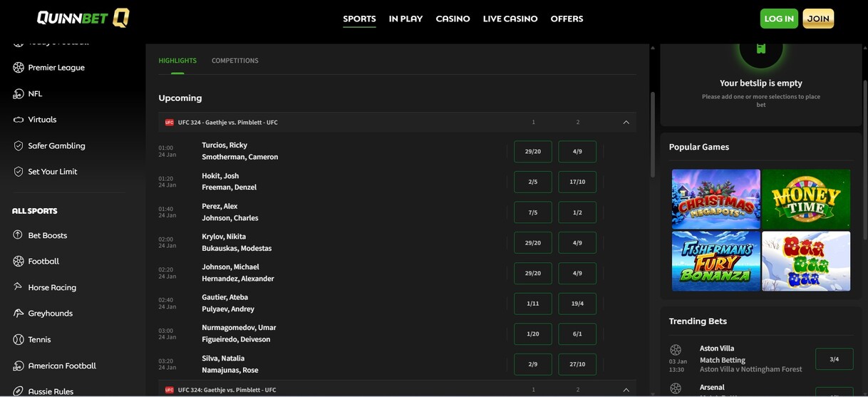The height and width of the screenshot is (397, 868).
Task: Select 19/4 odds for Pulyaev, Andrey
Action: point(577,304)
